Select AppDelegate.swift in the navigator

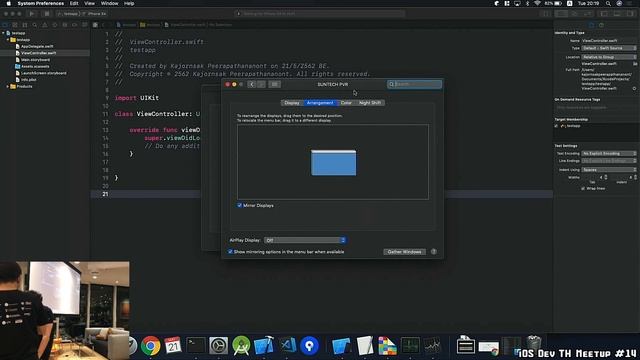37,47
